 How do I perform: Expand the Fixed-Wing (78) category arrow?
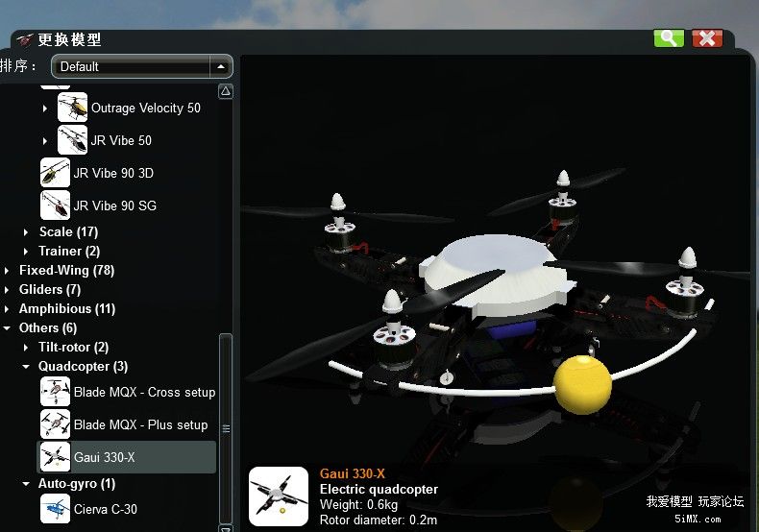(7, 271)
